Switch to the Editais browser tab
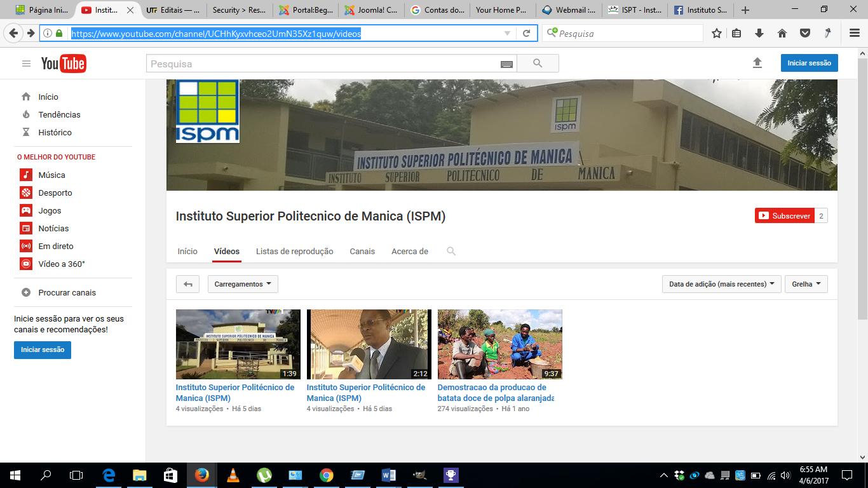Screen dimensions: 868x488 click(173, 10)
